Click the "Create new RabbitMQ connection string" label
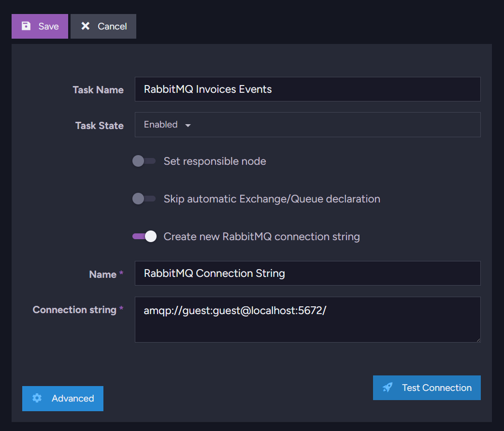This screenshot has width=504, height=431. click(261, 236)
